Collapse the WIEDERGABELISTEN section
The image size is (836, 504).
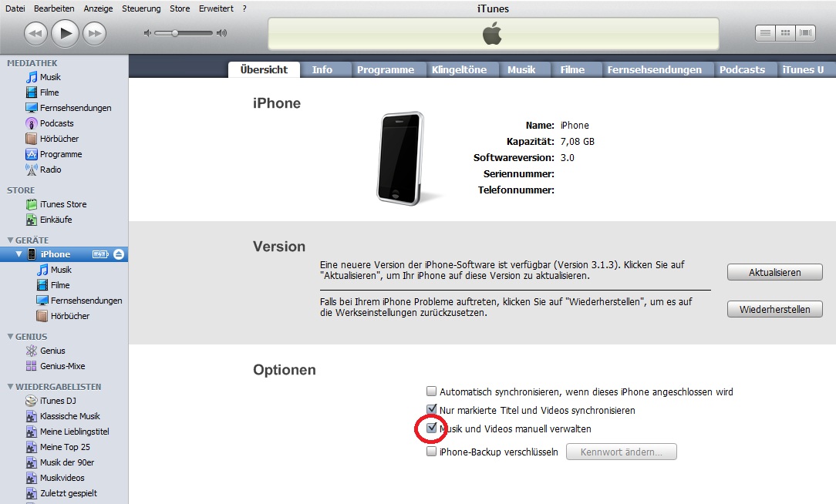click(x=10, y=387)
